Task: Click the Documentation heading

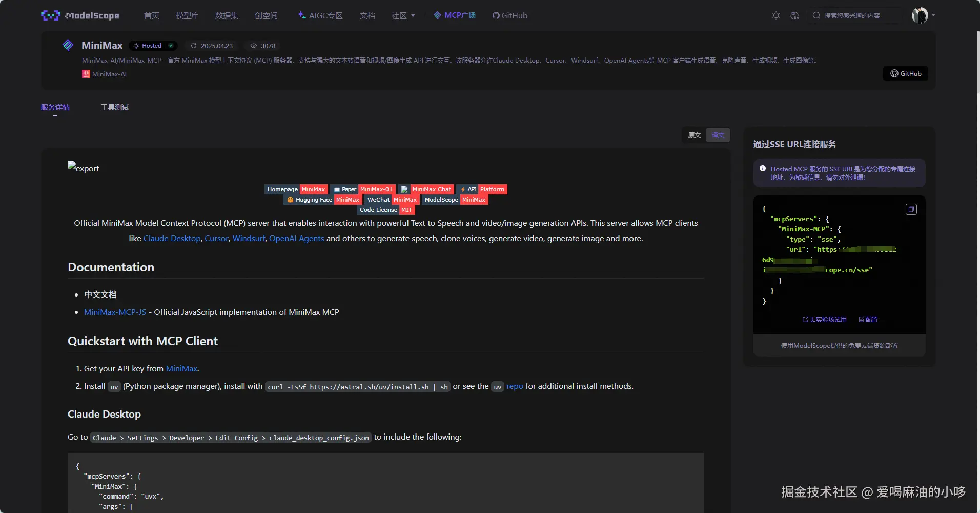Action: coord(111,267)
